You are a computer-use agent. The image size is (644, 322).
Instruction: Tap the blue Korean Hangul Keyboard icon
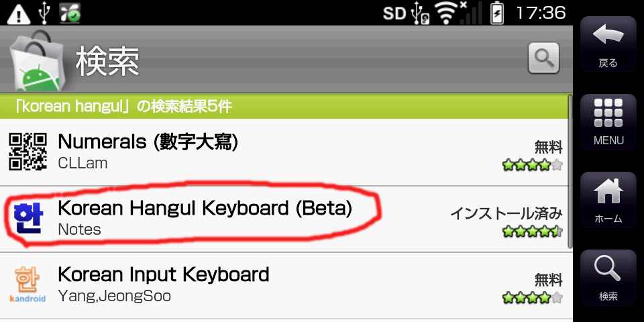[28, 218]
